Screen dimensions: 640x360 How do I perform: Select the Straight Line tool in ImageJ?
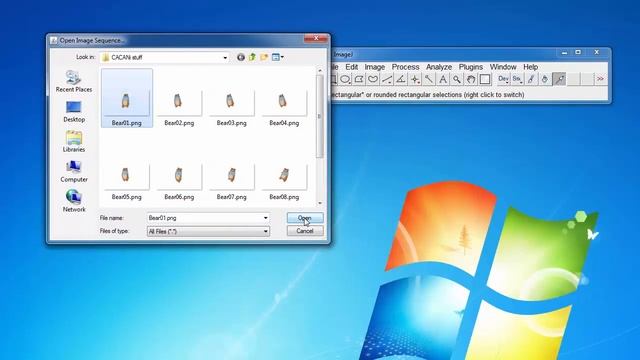tap(387, 79)
